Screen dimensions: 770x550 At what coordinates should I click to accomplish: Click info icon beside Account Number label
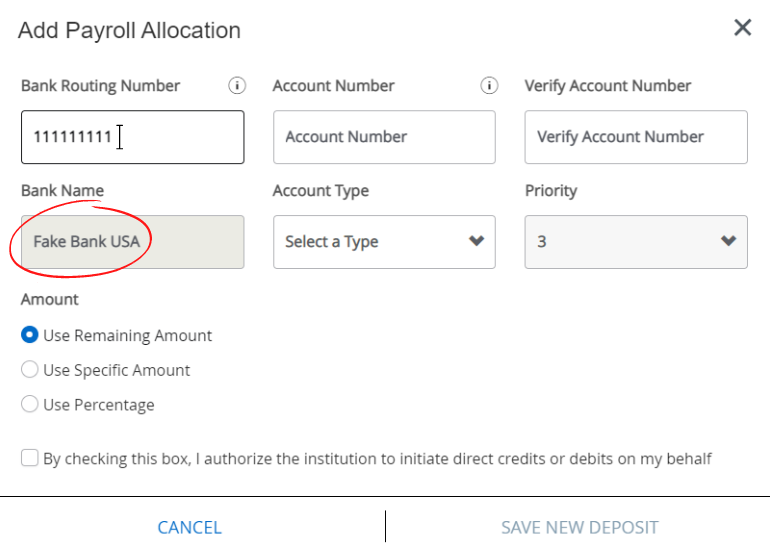[x=489, y=85]
